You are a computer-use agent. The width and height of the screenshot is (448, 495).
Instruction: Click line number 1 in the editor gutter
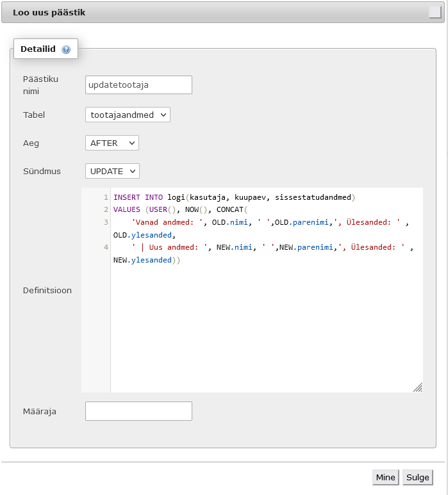pyautogui.click(x=105, y=197)
